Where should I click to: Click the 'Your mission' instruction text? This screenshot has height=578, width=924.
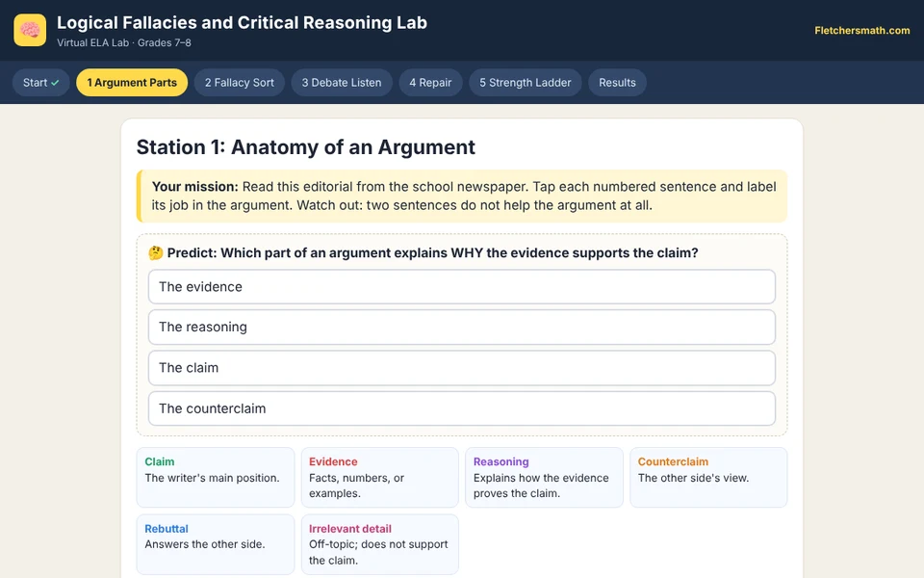(463, 196)
